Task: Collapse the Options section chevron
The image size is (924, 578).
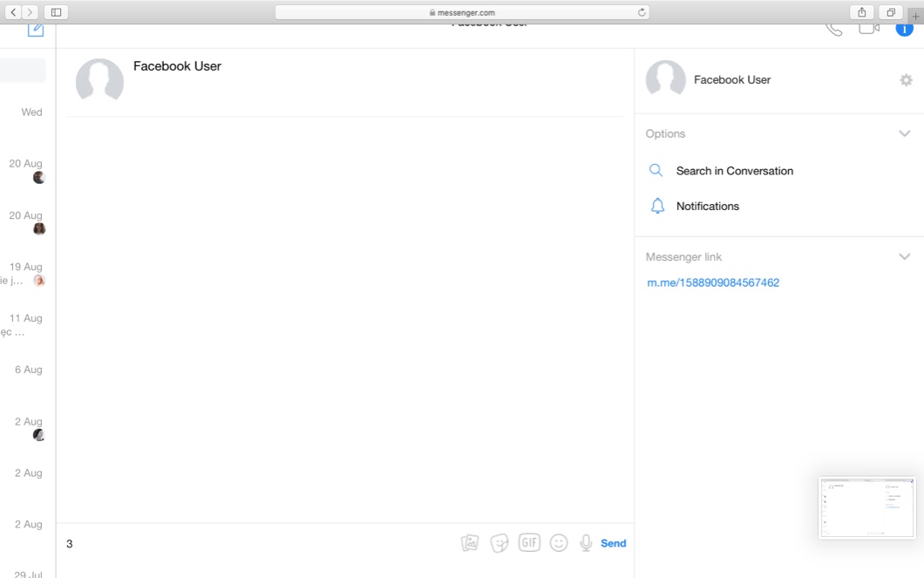Action: point(904,133)
